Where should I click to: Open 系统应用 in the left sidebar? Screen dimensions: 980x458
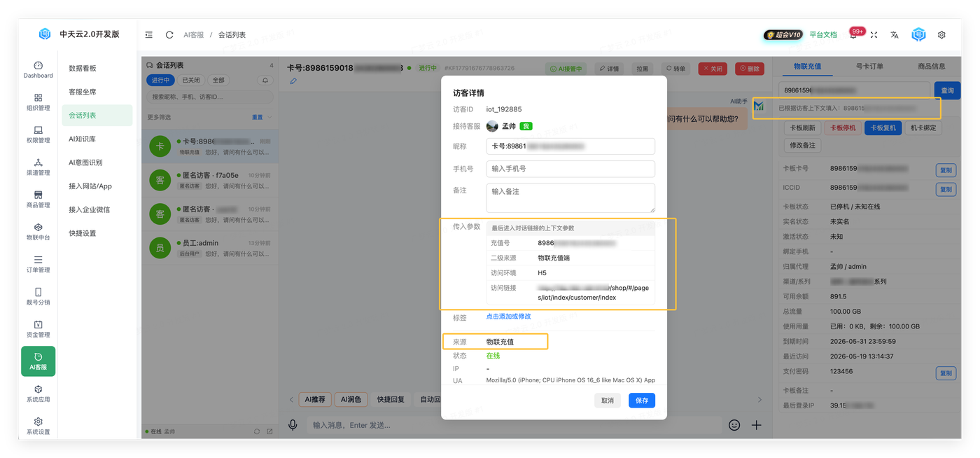38,394
